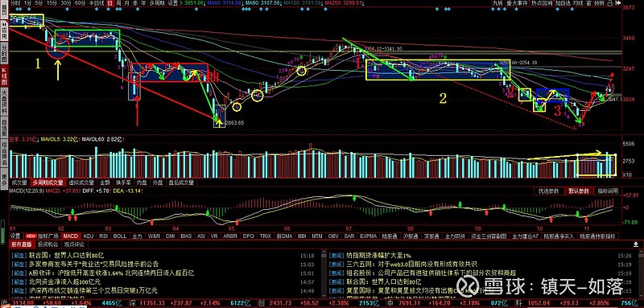Open the 分时图 sidebar tab
The height and width of the screenshot is (308, 644).
(4, 52)
